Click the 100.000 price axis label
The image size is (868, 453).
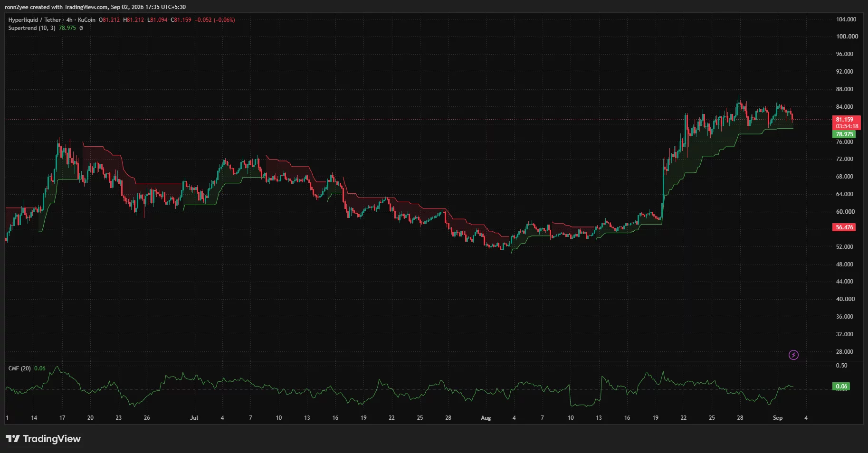click(847, 37)
